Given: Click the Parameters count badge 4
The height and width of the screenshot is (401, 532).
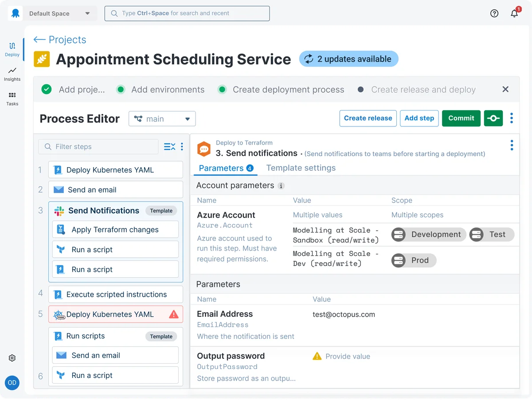Looking at the screenshot, I should 250,168.
